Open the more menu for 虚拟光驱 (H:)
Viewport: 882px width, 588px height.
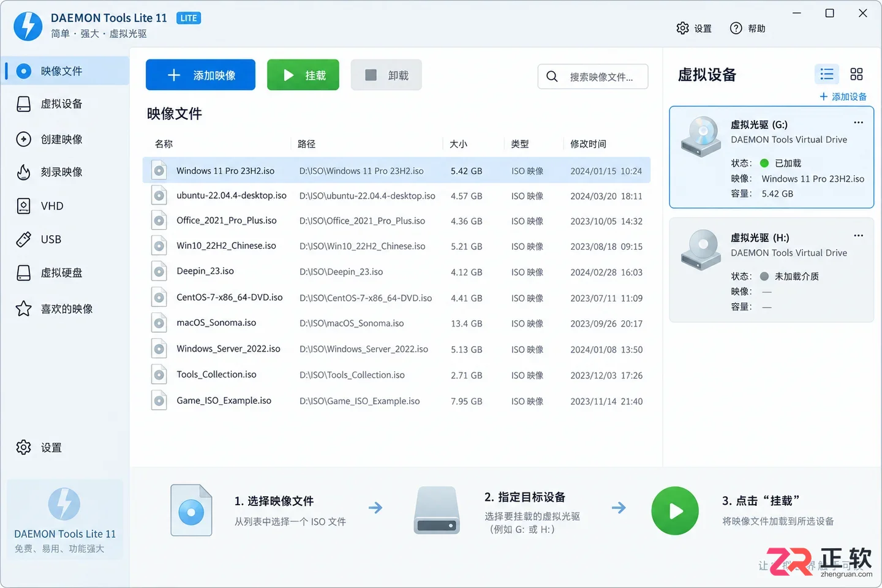pyautogui.click(x=859, y=236)
